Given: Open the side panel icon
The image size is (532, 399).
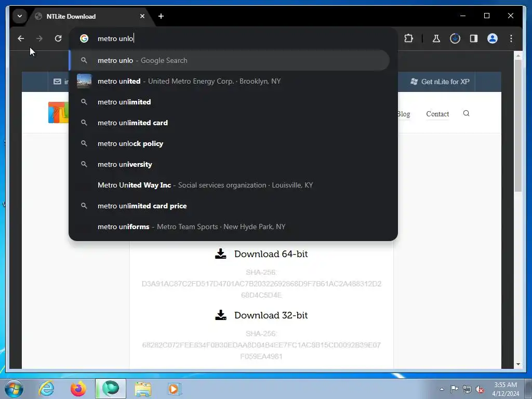Looking at the screenshot, I should [x=474, y=38].
